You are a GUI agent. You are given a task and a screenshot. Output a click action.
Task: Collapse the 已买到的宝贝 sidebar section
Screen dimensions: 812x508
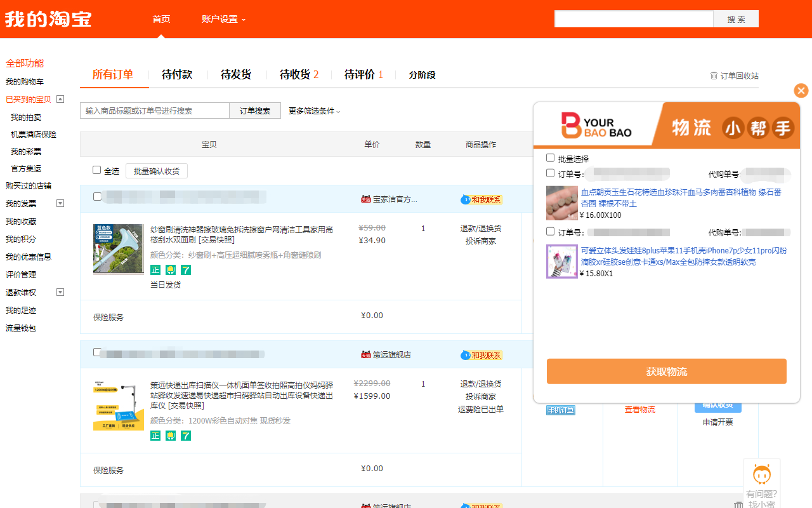click(60, 99)
